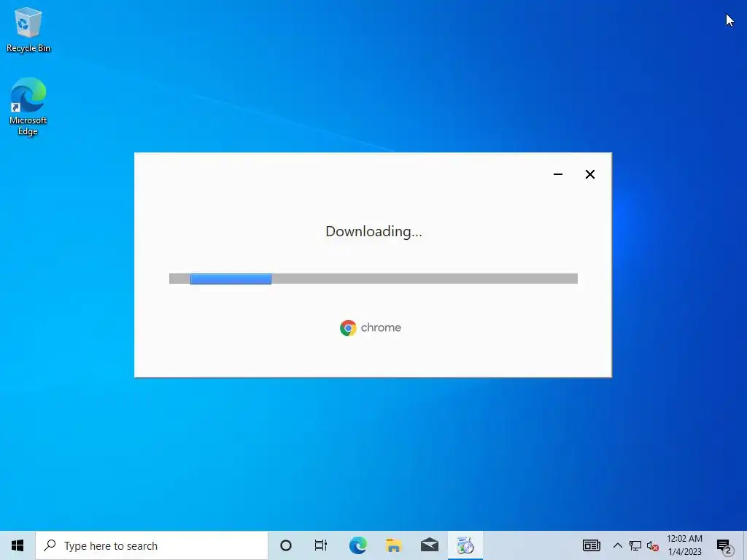Launch Microsoft Edge from the taskbar
Image resolution: width=747 pixels, height=560 pixels.
click(x=357, y=545)
